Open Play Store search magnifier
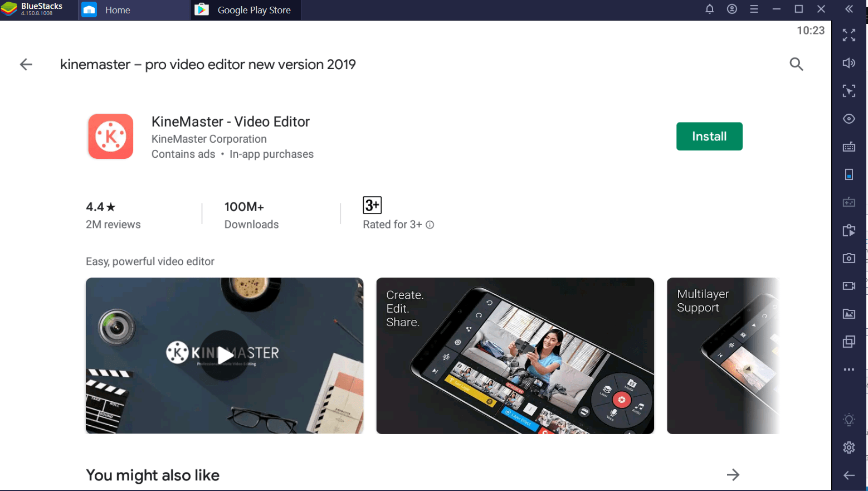The image size is (868, 491). (x=796, y=64)
